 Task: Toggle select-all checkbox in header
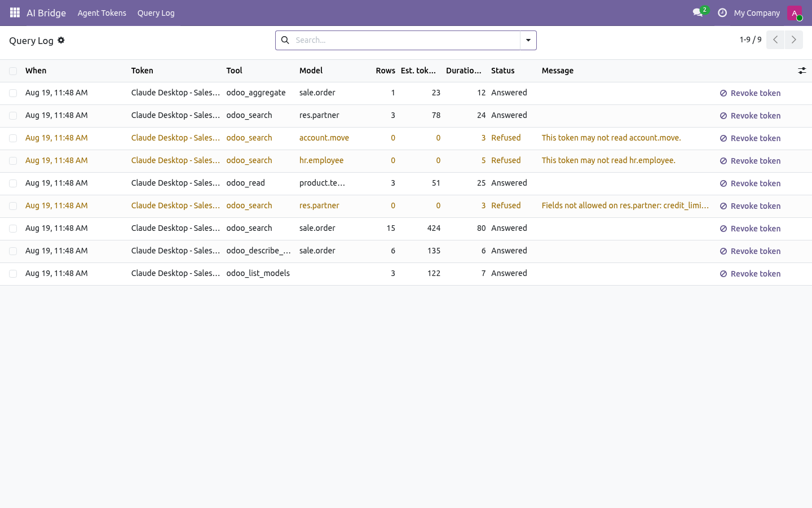click(x=13, y=71)
